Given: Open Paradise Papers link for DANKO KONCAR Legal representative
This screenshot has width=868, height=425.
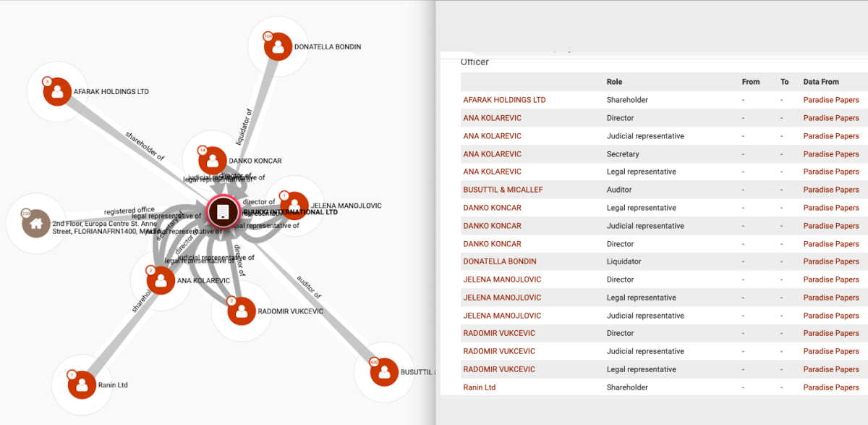Looking at the screenshot, I should pos(831,208).
